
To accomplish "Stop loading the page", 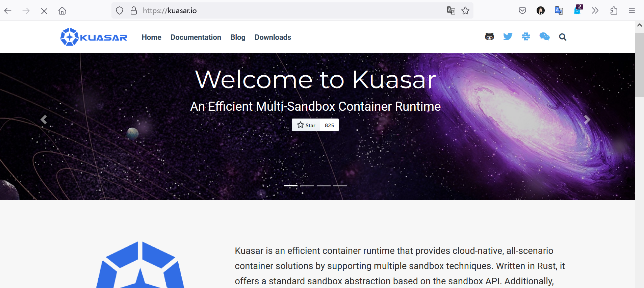I will [x=44, y=11].
